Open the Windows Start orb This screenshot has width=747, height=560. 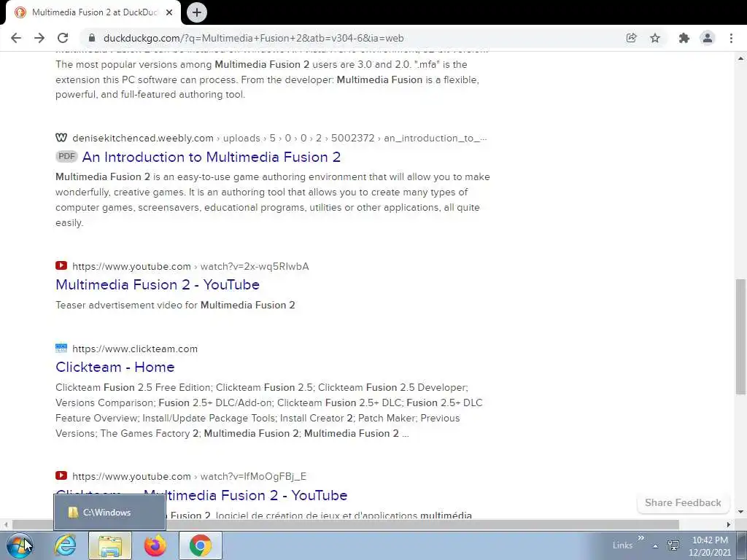point(20,545)
